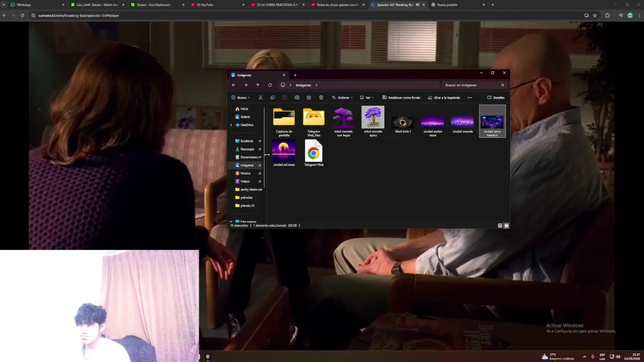This screenshot has width=644, height=362.
Task: Click the microphone icon in system tray
Action: coord(593,356)
